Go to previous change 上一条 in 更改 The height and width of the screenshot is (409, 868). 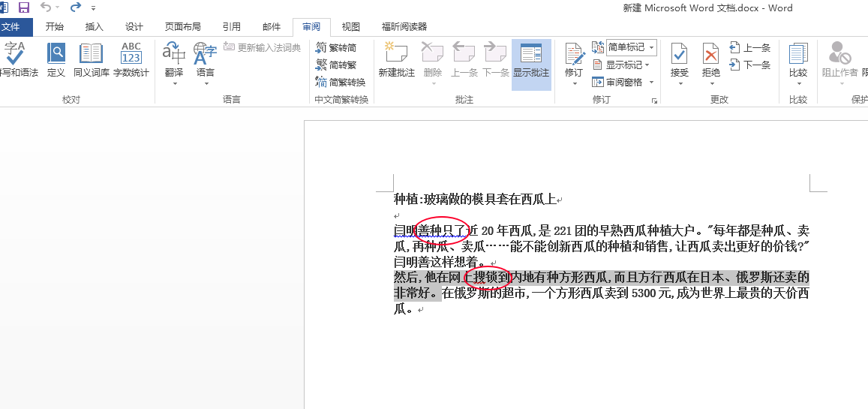[750, 47]
